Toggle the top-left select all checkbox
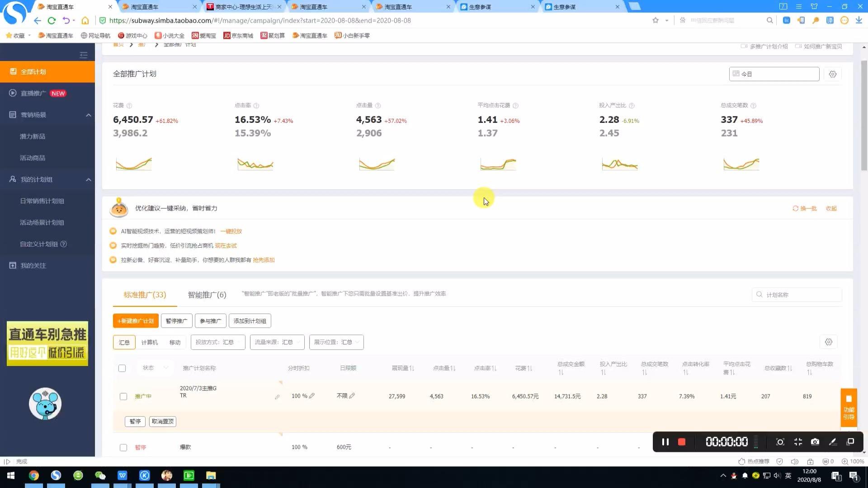This screenshot has width=868, height=488. pyautogui.click(x=122, y=368)
